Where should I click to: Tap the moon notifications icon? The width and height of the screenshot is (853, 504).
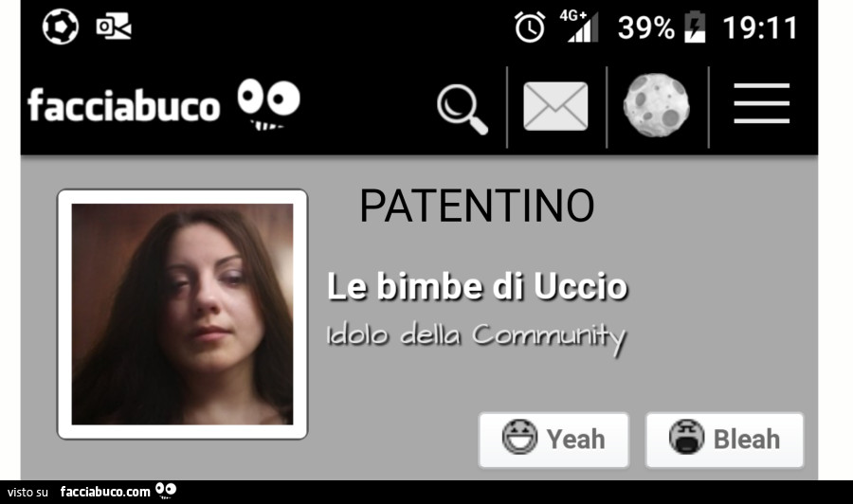tap(656, 105)
